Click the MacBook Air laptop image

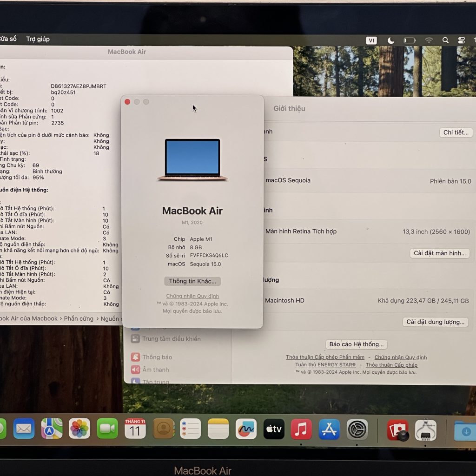(192, 158)
